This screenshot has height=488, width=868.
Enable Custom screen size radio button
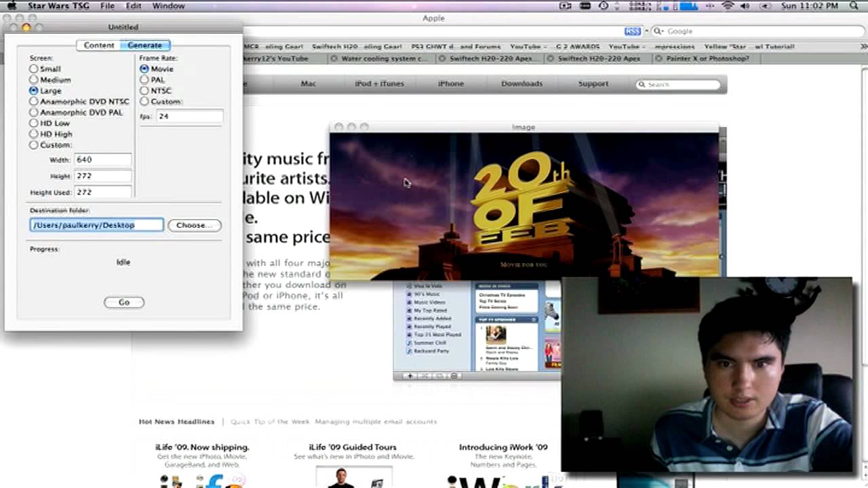pyautogui.click(x=33, y=144)
